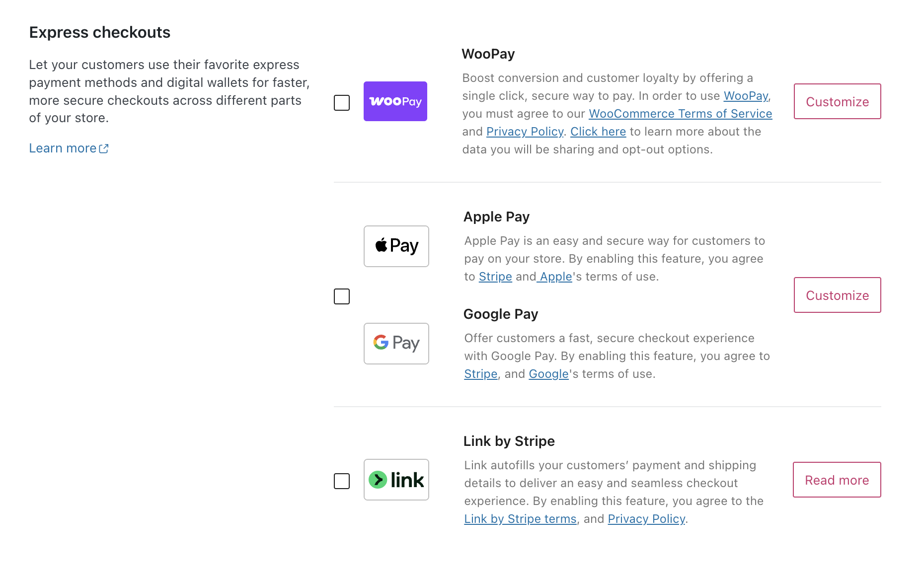Click the Google Pay logo badge

pyautogui.click(x=396, y=344)
